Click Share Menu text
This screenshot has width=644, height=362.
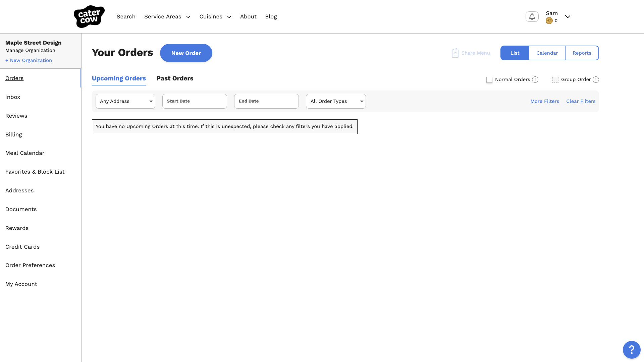[x=476, y=53]
